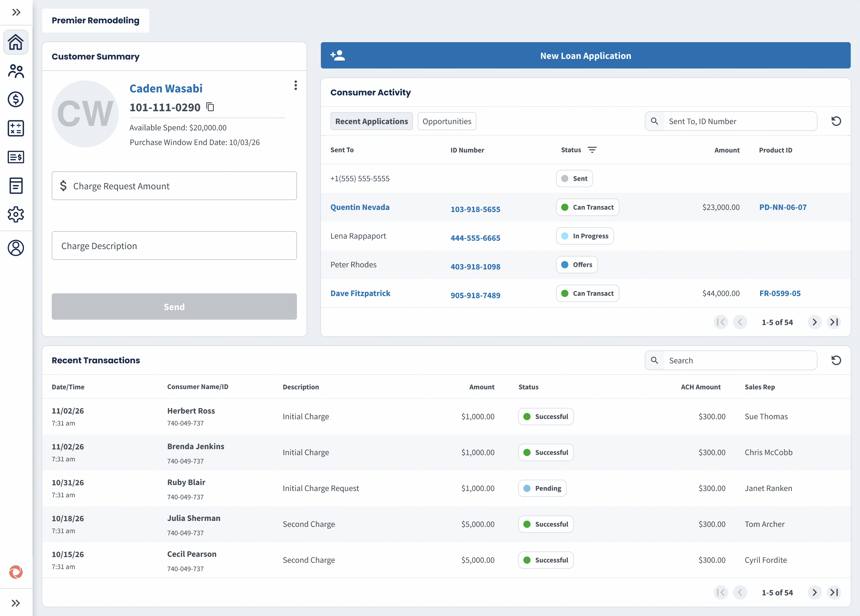Open the user profile icon in the sidebar

point(16,248)
